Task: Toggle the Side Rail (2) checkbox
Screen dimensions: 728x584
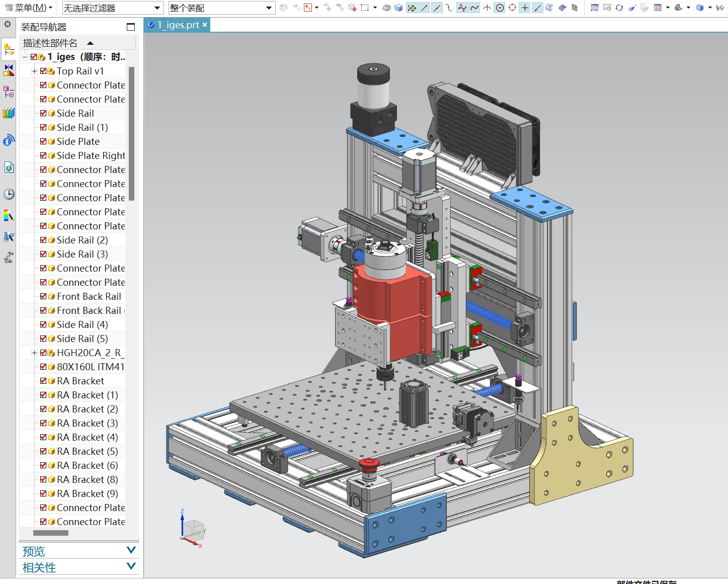Action: pos(43,240)
